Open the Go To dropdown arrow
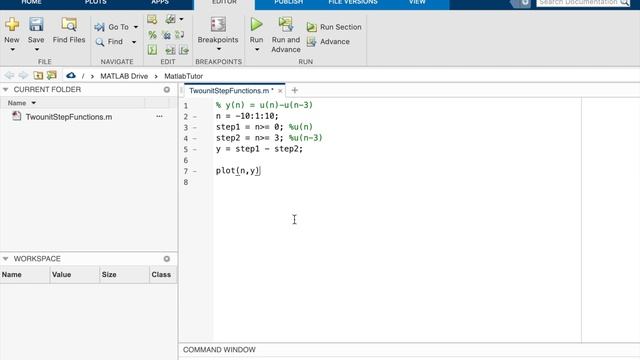The width and height of the screenshot is (640, 360). (x=136, y=27)
